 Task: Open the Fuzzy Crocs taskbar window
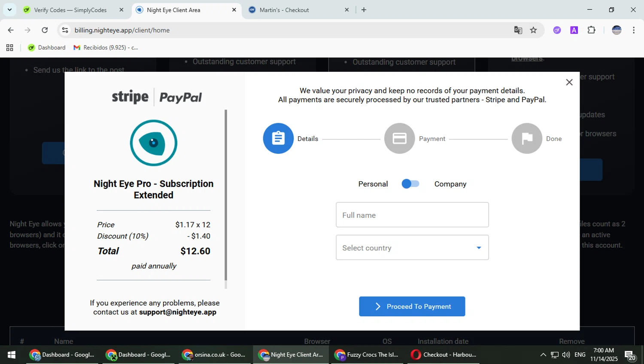[367, 355]
